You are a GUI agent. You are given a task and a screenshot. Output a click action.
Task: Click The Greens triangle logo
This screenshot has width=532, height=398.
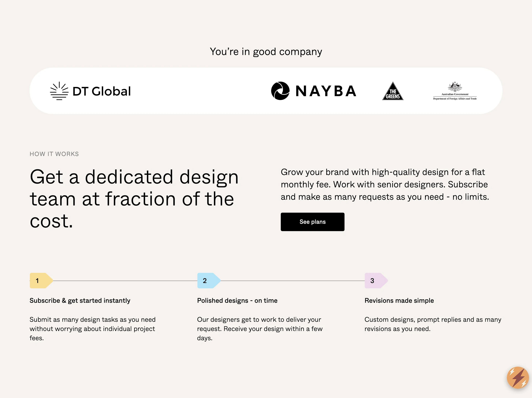[x=393, y=91]
